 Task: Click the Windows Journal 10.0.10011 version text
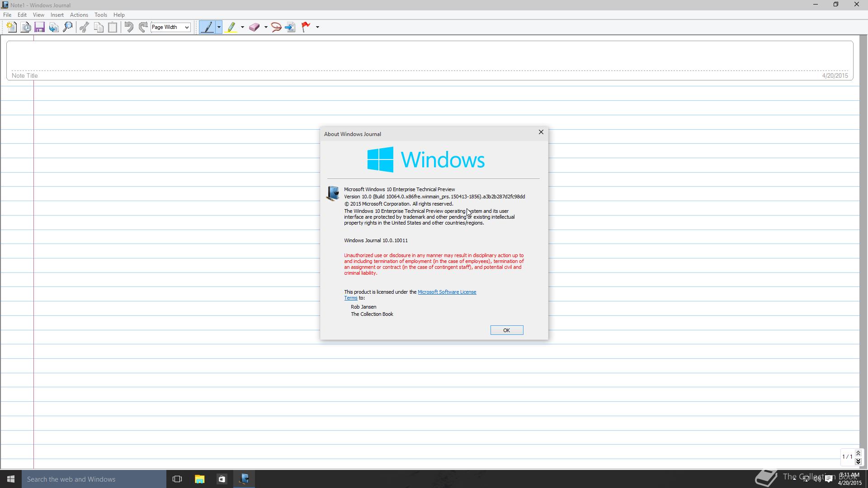[x=376, y=240]
